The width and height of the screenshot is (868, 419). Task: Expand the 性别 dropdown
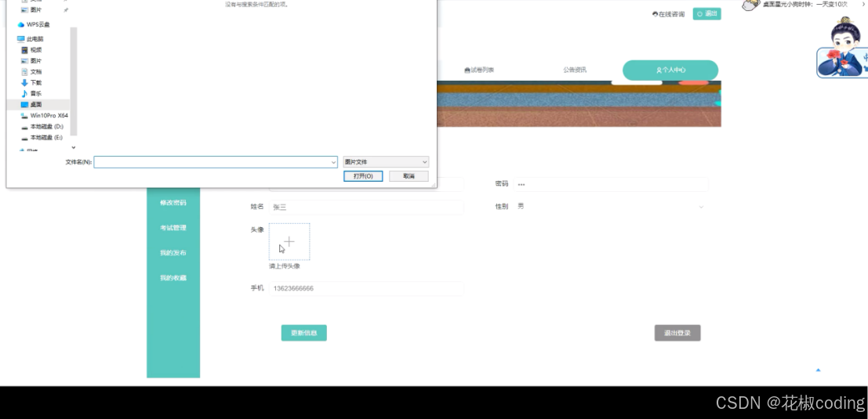611,206
